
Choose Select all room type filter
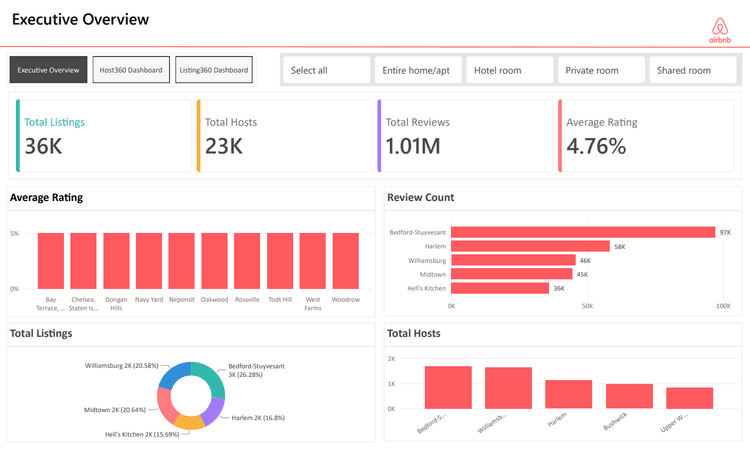[x=327, y=70]
